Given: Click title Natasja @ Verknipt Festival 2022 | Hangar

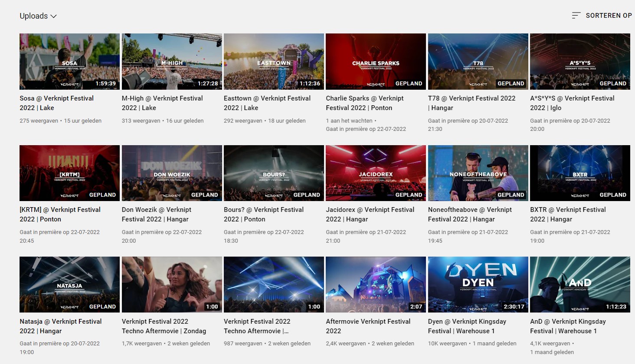Looking at the screenshot, I should tap(61, 326).
